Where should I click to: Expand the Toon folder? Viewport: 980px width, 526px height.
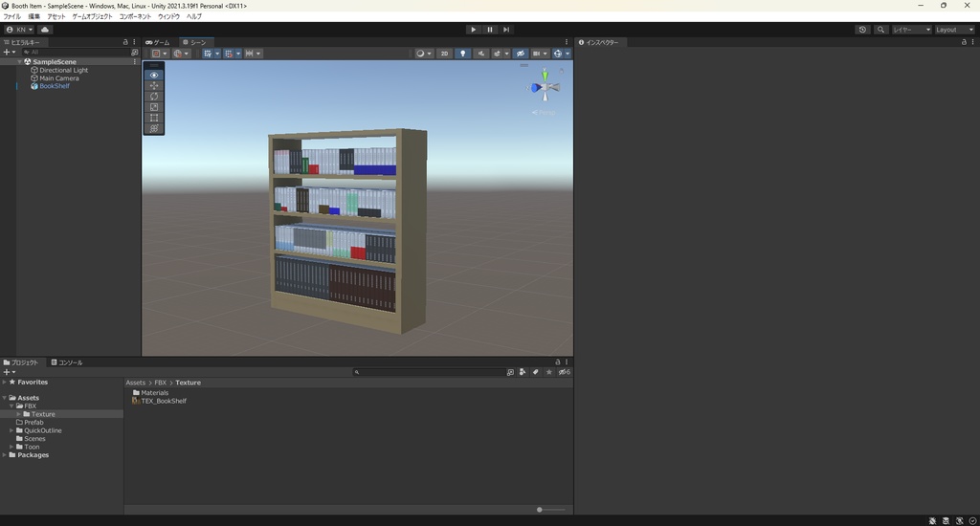pos(11,447)
